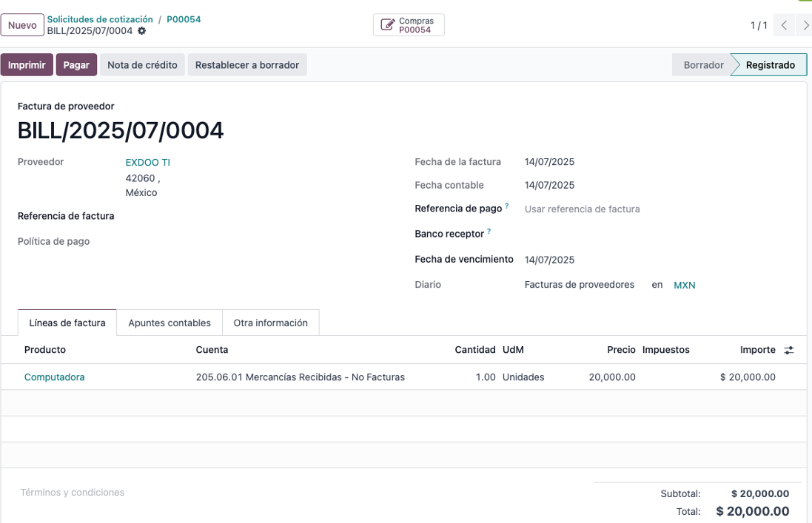812x523 pixels.
Task: Click the Imprimir button
Action: coord(27,64)
